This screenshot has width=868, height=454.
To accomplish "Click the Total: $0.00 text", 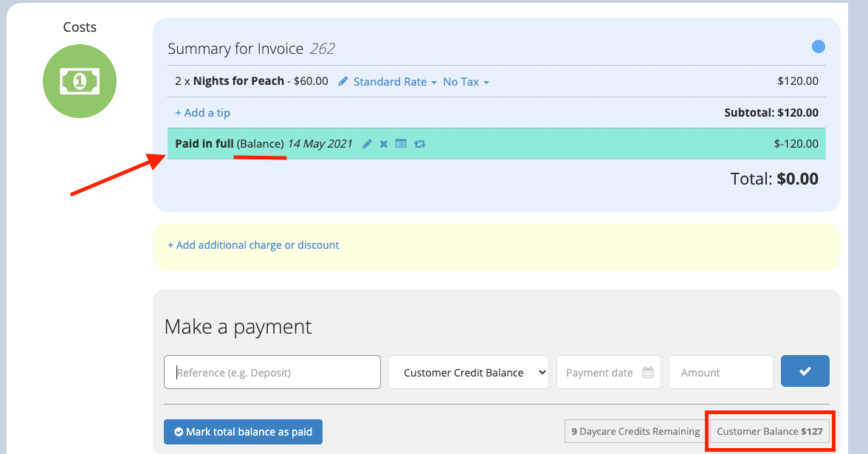I will (774, 179).
